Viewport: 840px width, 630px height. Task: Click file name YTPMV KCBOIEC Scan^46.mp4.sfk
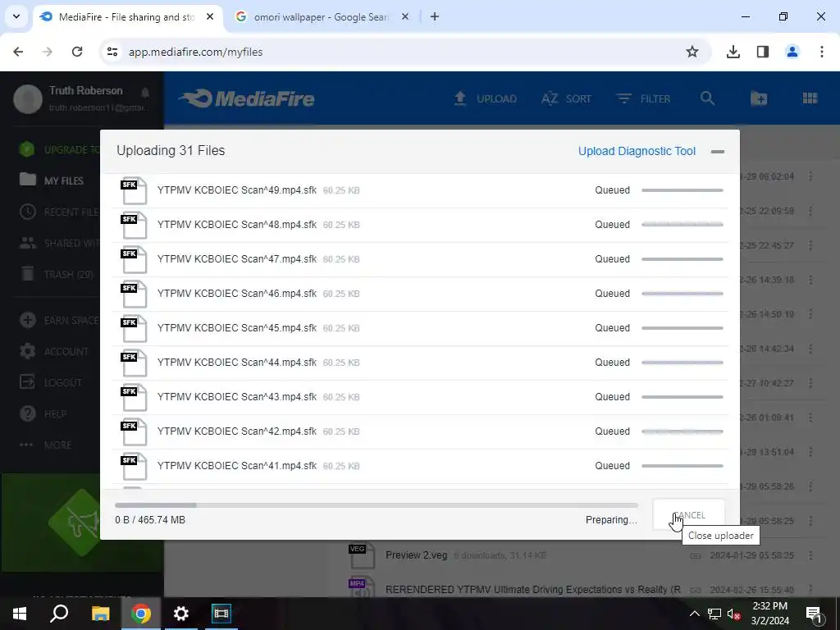[237, 294]
